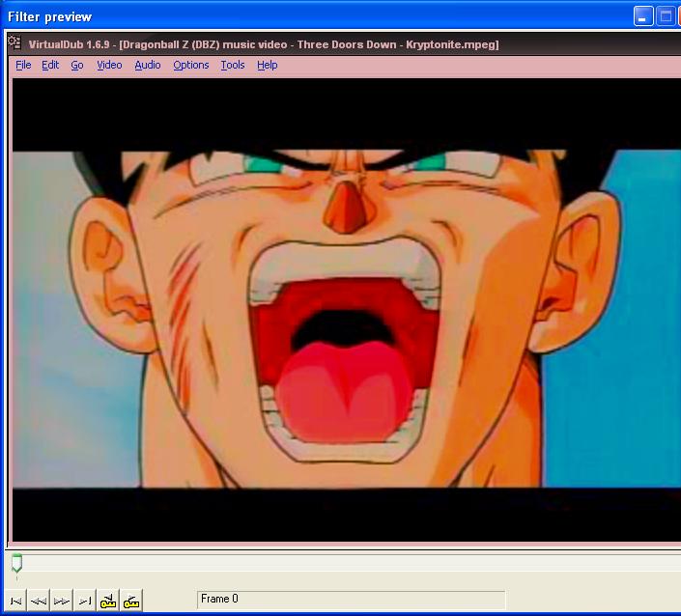Click the video preview frame
This screenshot has width=681, height=616.
pos(347,310)
